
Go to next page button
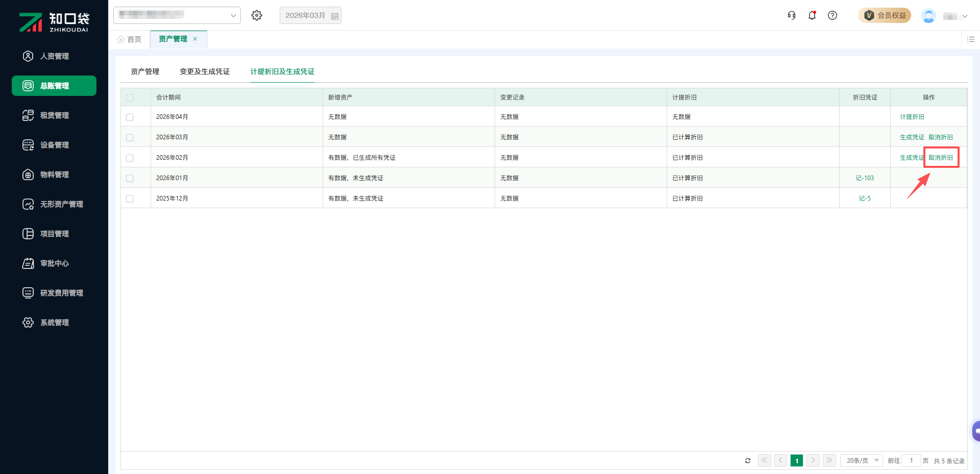point(813,460)
